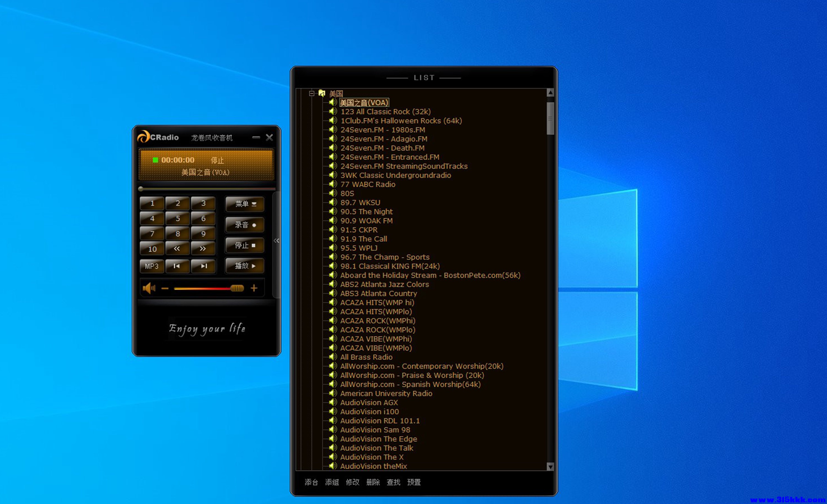Click 删除 to delete the station

click(x=373, y=482)
